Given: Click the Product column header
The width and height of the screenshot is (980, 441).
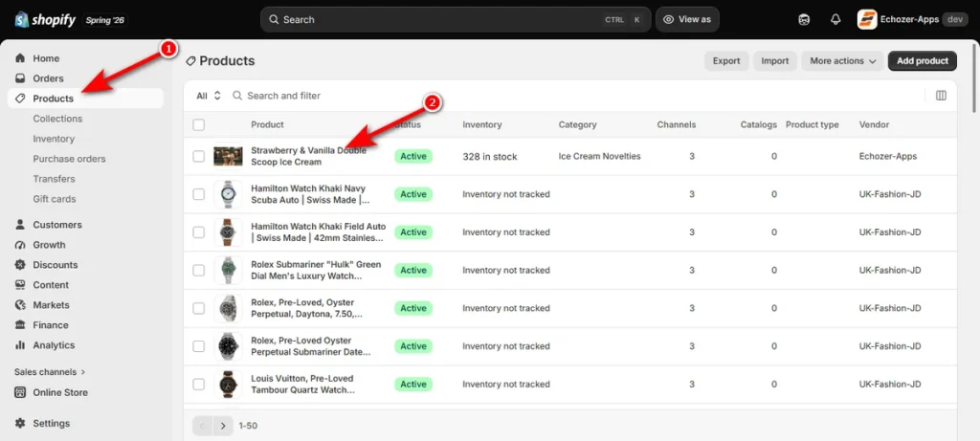Looking at the screenshot, I should (268, 125).
